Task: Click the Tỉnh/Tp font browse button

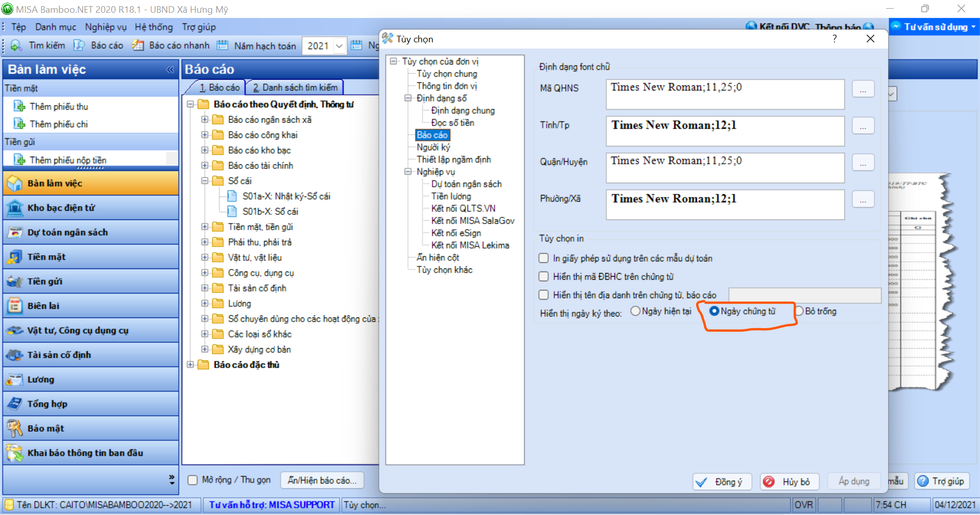Action: click(863, 126)
